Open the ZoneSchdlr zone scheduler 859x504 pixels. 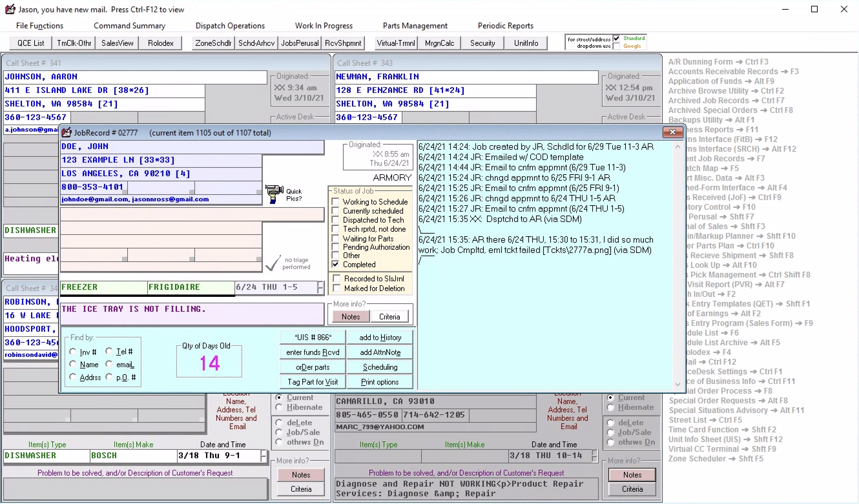(x=213, y=43)
